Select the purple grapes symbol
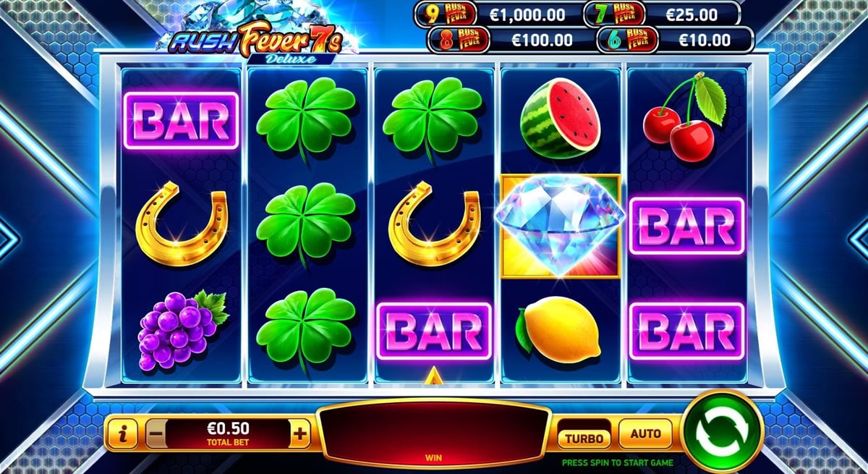The width and height of the screenshot is (868, 474). pyautogui.click(x=182, y=329)
